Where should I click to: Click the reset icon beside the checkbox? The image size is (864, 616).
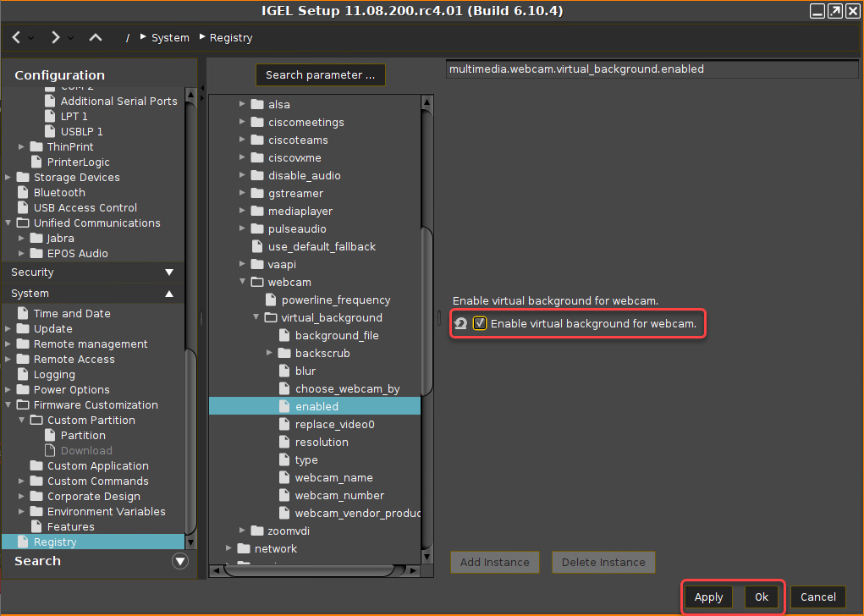click(x=460, y=324)
